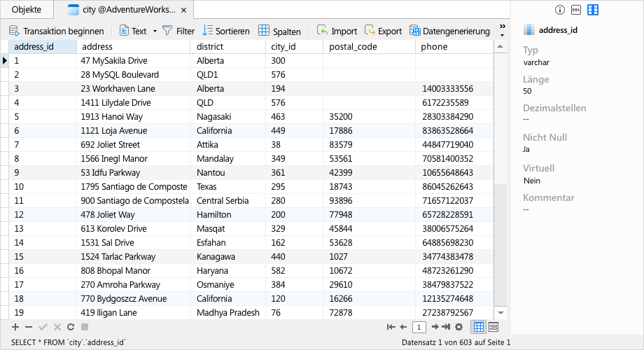The width and height of the screenshot is (644, 350).
Task: Open the info panel icon
Action: pyautogui.click(x=559, y=10)
